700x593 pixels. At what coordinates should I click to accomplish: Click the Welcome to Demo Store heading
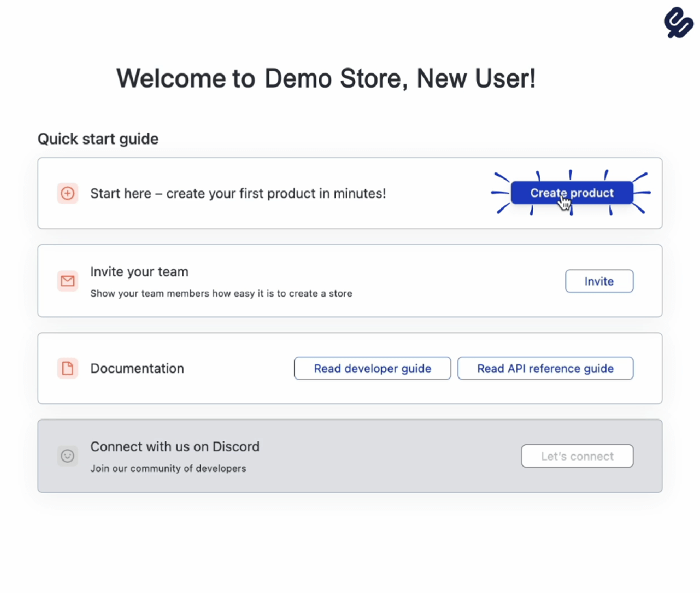click(326, 79)
